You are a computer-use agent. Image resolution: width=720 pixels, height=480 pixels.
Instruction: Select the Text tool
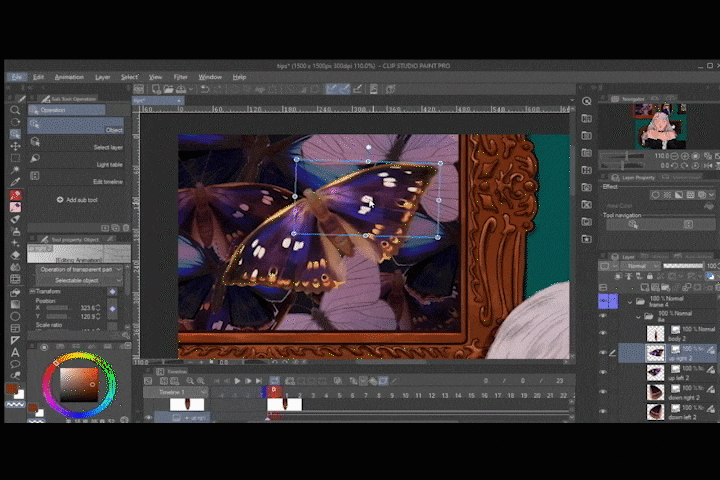tap(15, 352)
